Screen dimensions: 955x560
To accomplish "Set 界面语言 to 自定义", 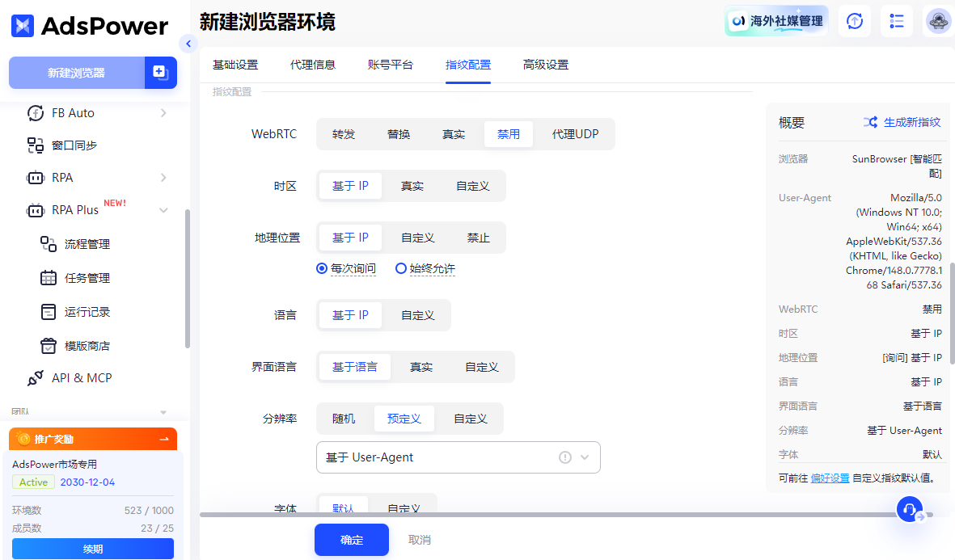I will (x=482, y=367).
